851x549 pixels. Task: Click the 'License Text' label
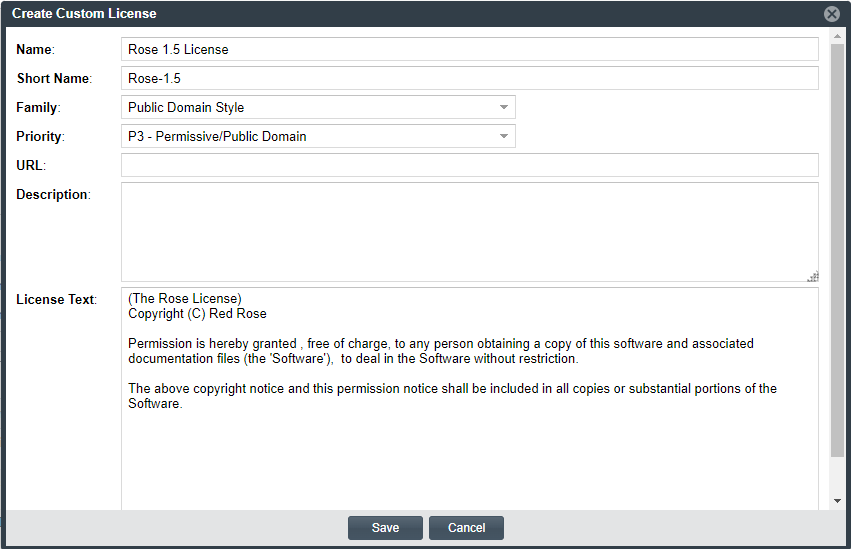55,300
